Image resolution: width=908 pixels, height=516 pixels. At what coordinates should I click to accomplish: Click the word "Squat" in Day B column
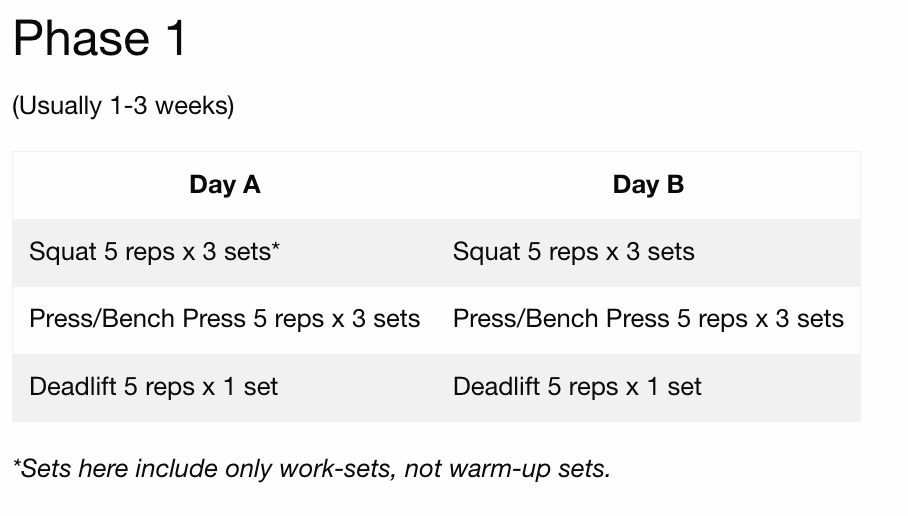(x=486, y=252)
